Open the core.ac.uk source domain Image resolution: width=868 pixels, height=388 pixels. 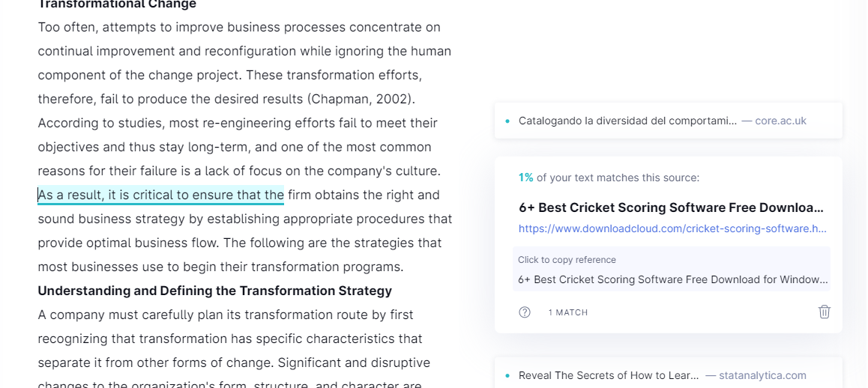point(780,121)
